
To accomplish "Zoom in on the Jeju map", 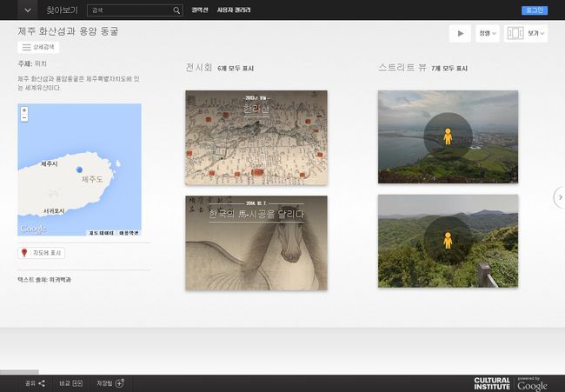I will tap(24, 110).
